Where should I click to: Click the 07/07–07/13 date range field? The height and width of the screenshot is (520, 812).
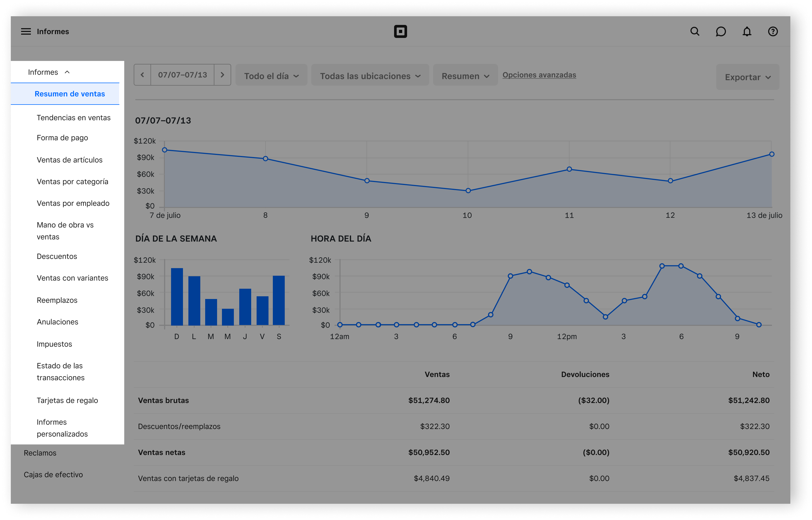(x=182, y=75)
